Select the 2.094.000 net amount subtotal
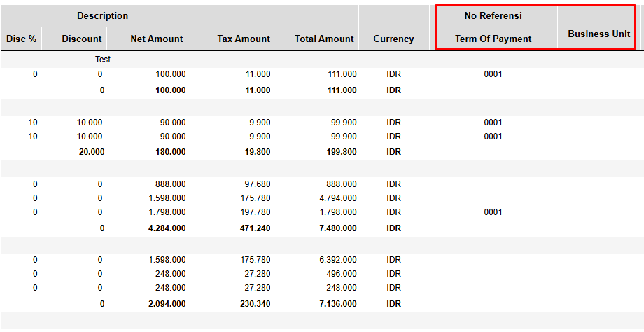The image size is (644, 332). tap(167, 304)
